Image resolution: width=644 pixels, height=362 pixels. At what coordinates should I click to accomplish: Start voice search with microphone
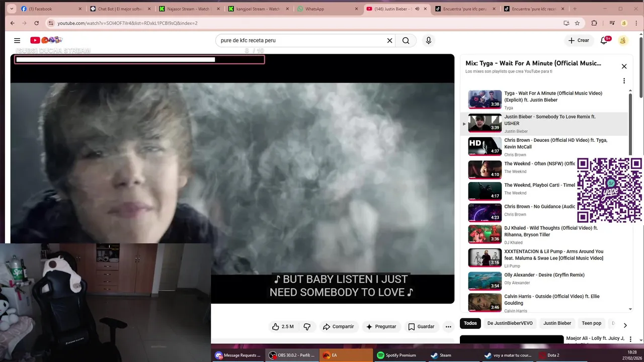pyautogui.click(x=429, y=41)
